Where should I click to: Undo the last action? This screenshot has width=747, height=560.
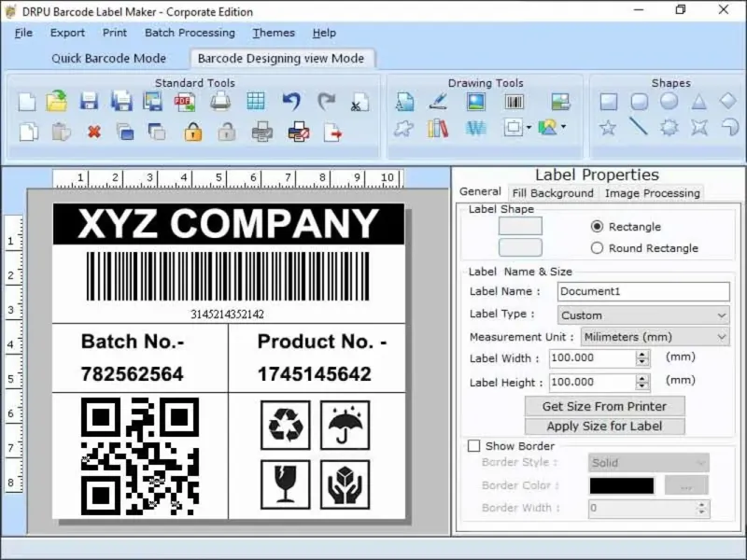click(291, 101)
